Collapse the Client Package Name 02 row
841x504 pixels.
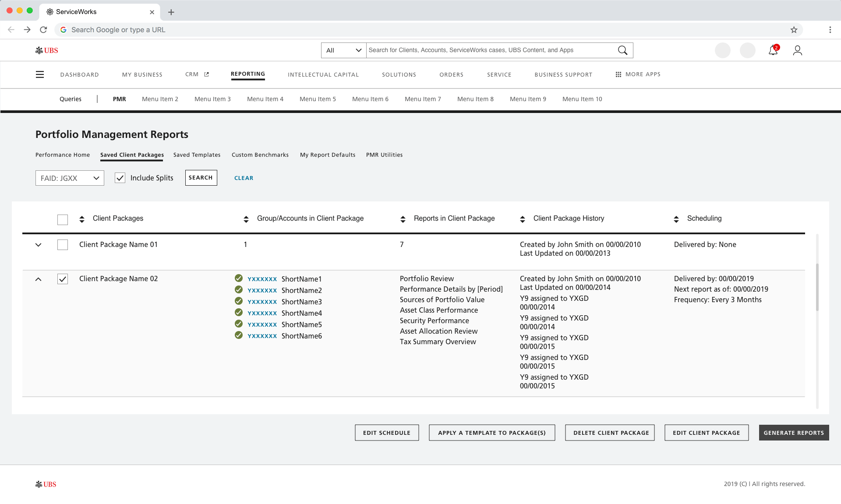[x=39, y=279]
